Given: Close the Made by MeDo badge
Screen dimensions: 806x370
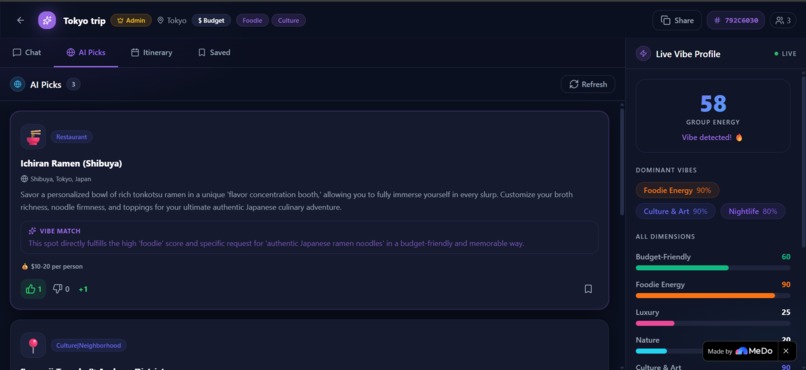Looking at the screenshot, I should click(785, 351).
